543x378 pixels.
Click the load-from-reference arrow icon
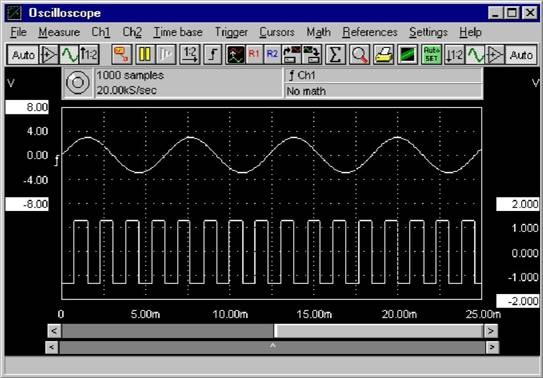point(312,55)
